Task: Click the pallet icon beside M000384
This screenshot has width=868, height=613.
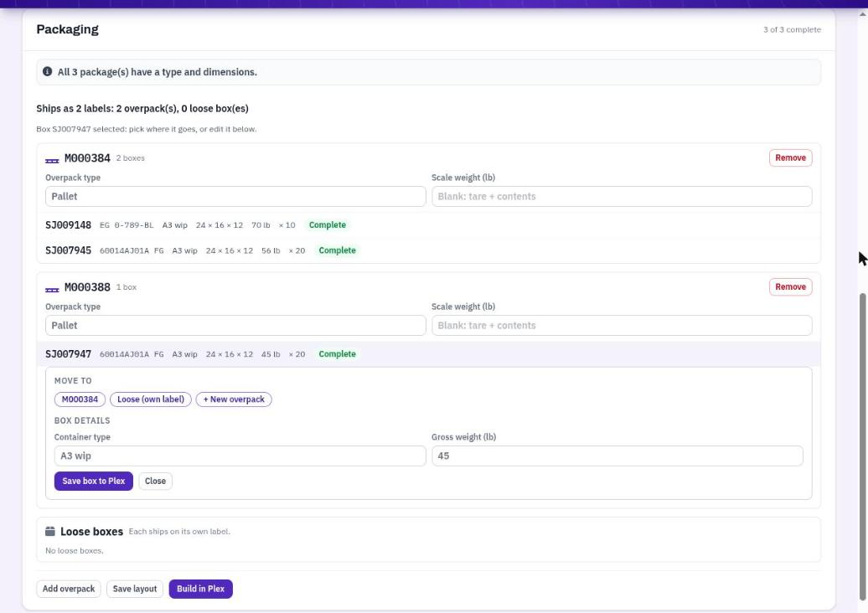Action: coord(52,161)
